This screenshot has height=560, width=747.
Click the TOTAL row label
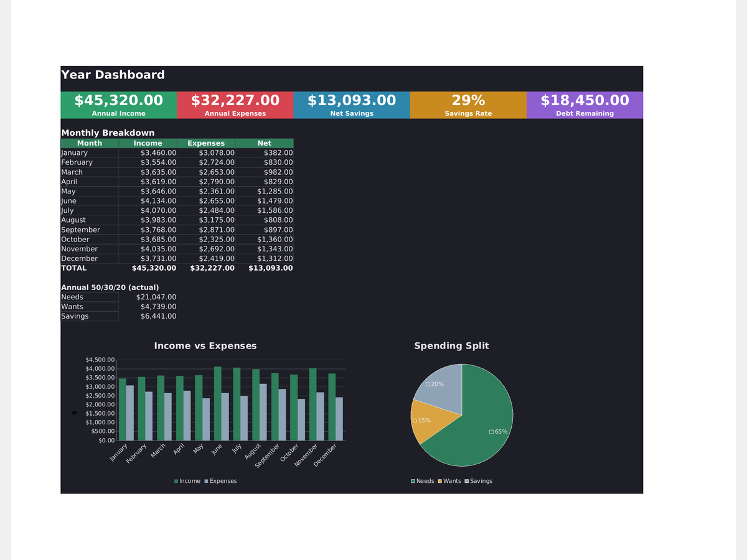click(90, 268)
